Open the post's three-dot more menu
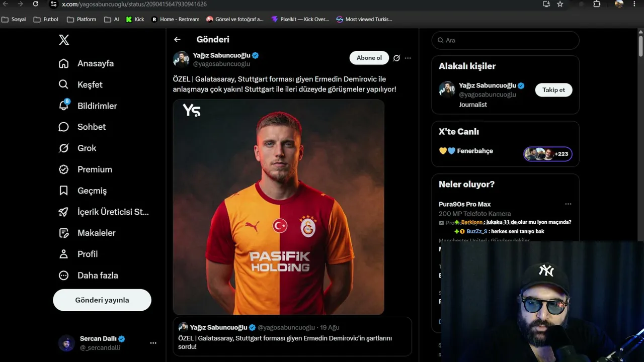Screen dimensions: 644x362 click(408, 58)
